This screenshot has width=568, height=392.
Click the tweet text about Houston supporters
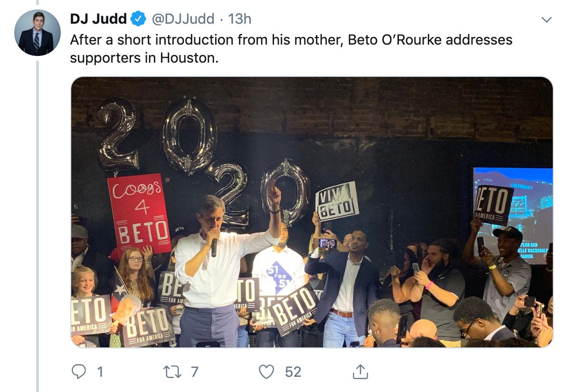tap(291, 48)
